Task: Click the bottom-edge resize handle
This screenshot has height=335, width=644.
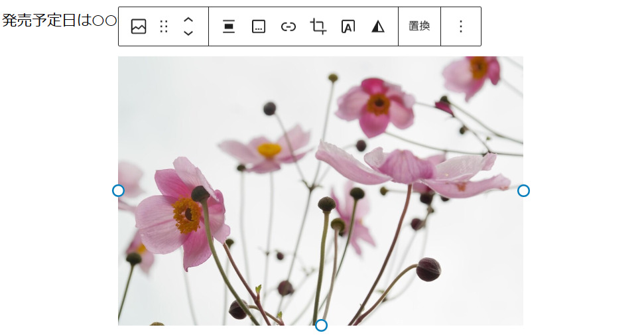Action: click(321, 325)
